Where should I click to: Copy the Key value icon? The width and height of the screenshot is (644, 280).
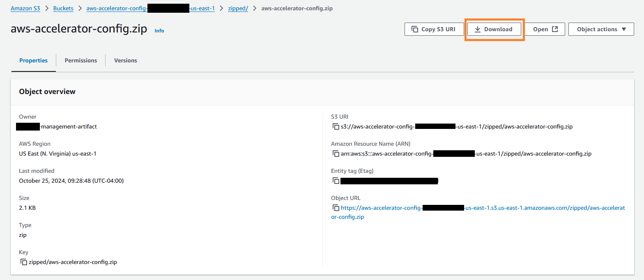click(x=24, y=262)
